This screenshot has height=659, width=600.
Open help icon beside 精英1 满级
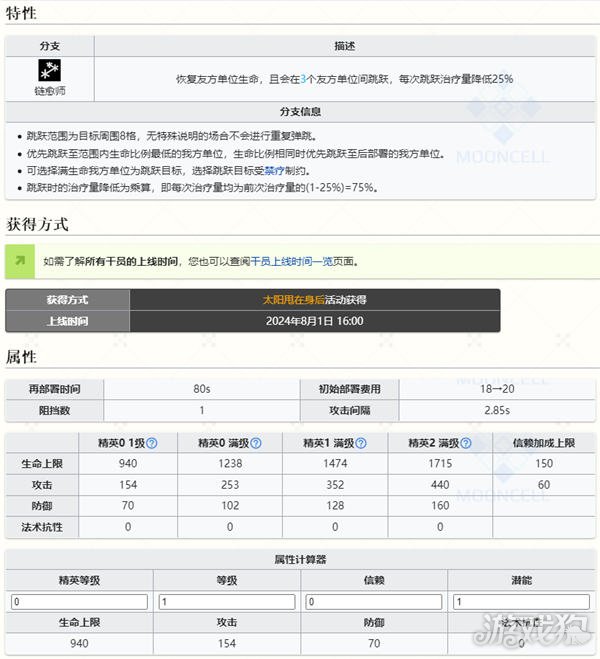(x=361, y=443)
